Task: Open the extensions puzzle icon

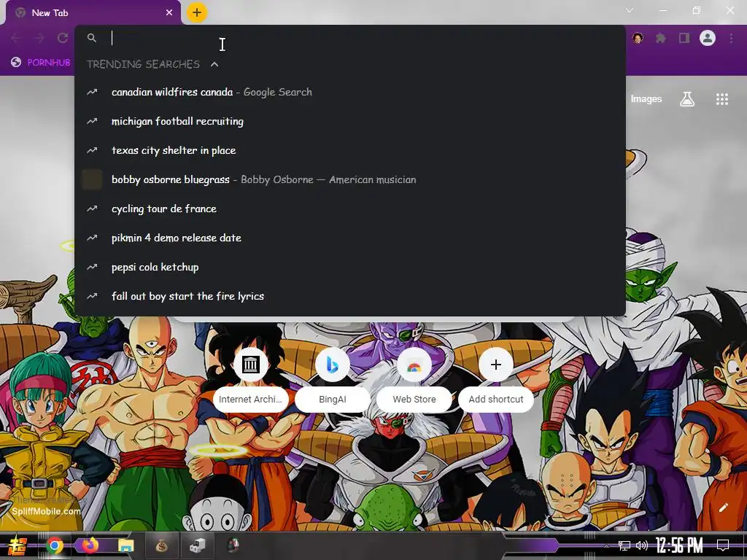Action: pos(661,38)
